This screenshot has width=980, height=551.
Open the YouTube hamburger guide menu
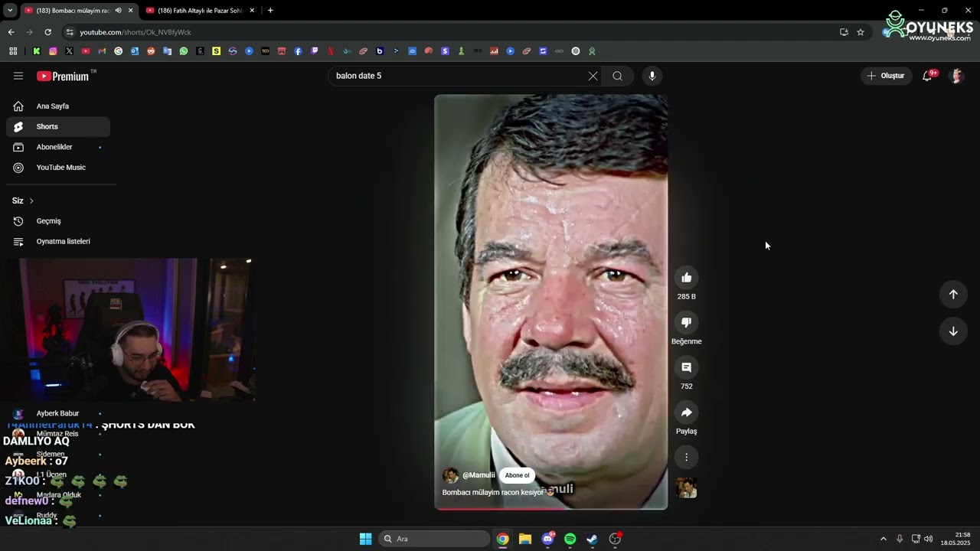[x=18, y=76]
